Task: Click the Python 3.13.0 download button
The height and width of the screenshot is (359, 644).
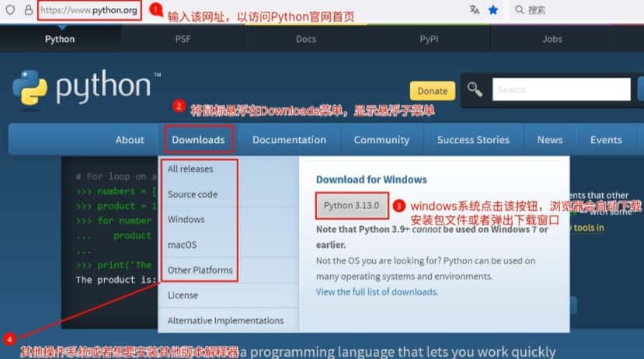Action: (352, 205)
